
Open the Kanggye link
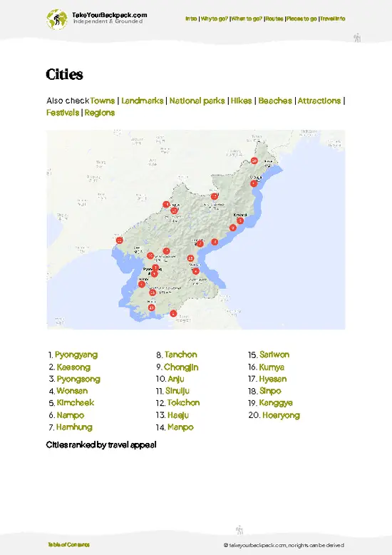(x=276, y=403)
